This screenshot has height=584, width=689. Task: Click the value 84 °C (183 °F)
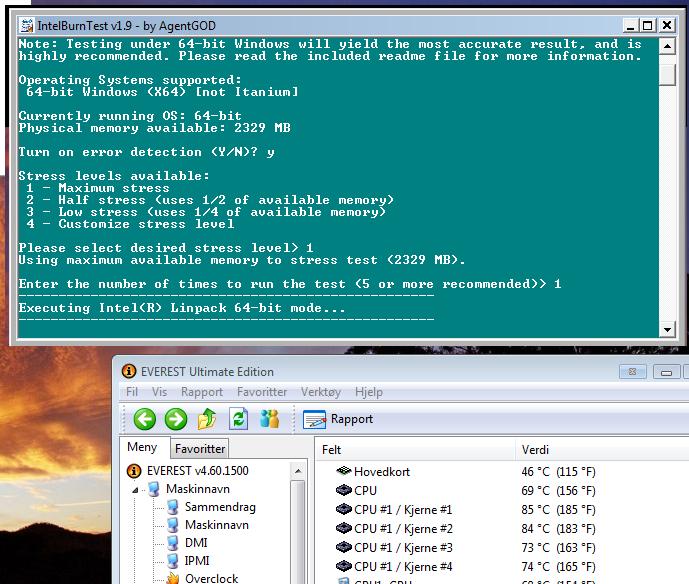pyautogui.click(x=558, y=529)
